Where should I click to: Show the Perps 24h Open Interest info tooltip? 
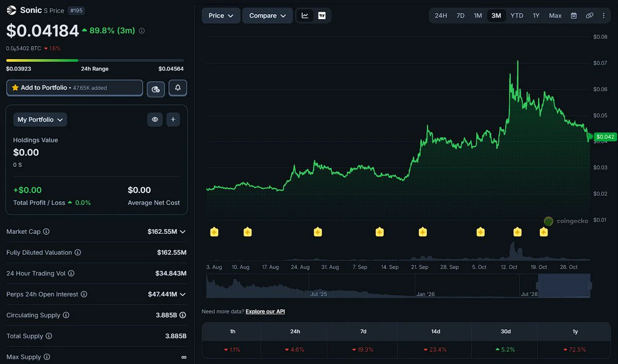(84, 294)
